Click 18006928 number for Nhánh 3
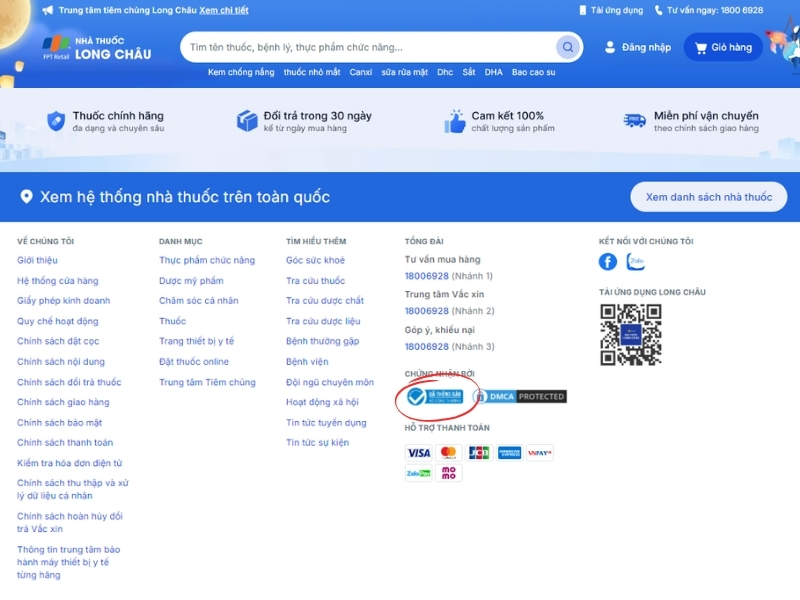This screenshot has width=800, height=600. click(427, 346)
